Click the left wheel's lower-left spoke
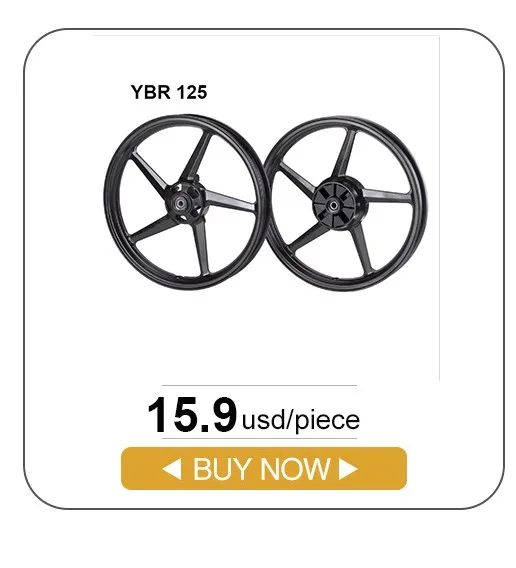 click(150, 228)
